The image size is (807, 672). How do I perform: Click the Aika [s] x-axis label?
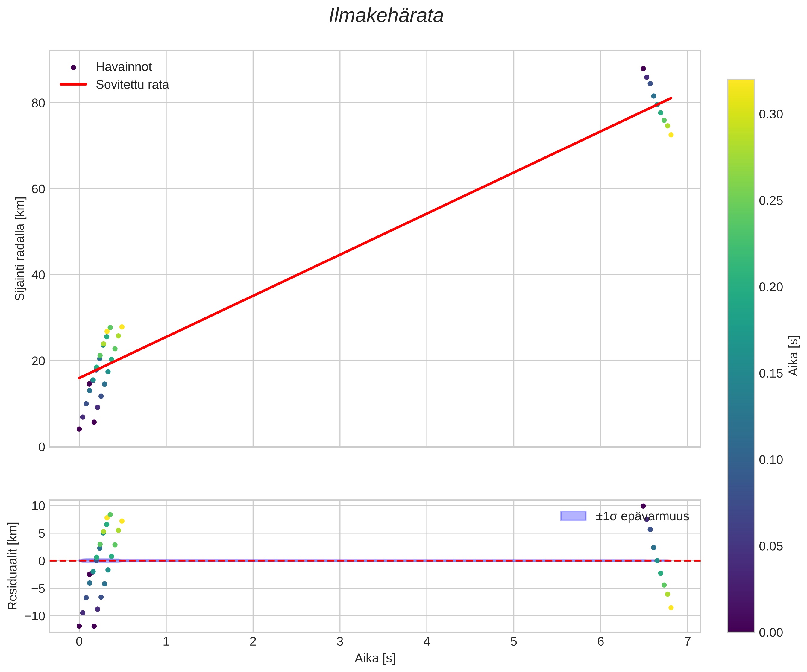(375, 658)
